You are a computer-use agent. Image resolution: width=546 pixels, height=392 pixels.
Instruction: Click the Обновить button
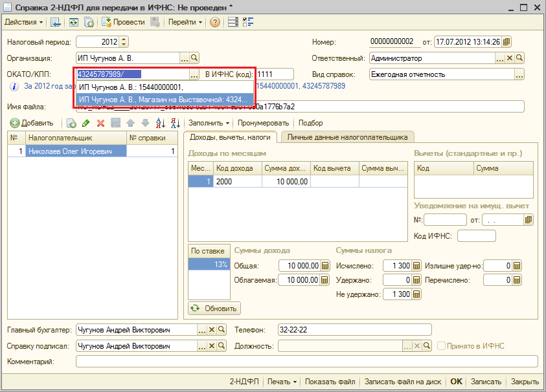[x=214, y=309]
